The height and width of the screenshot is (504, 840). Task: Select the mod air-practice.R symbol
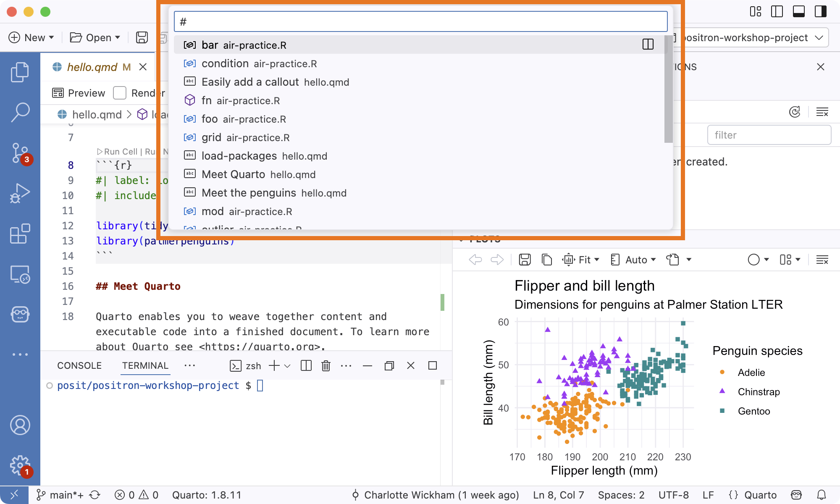click(x=419, y=211)
